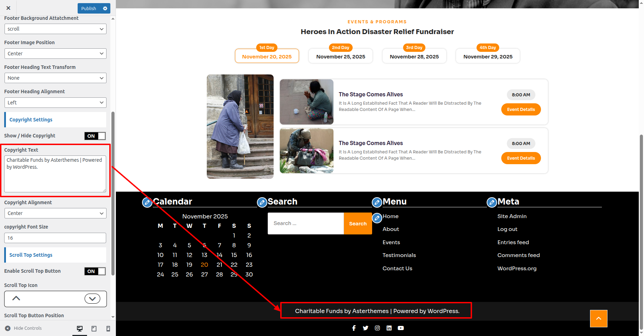The image size is (644, 336).
Task: Switch to desktop preview device icon
Action: 80,328
